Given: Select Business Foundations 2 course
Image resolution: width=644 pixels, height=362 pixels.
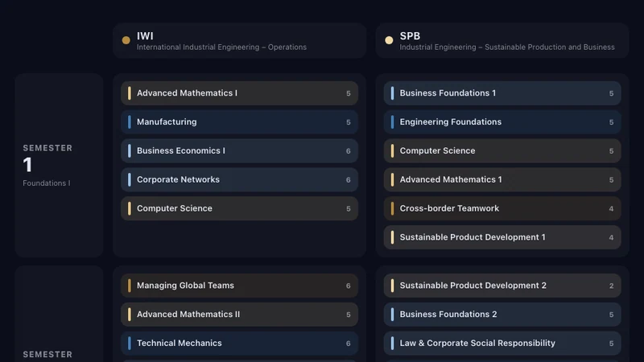Looking at the screenshot, I should click(502, 314).
